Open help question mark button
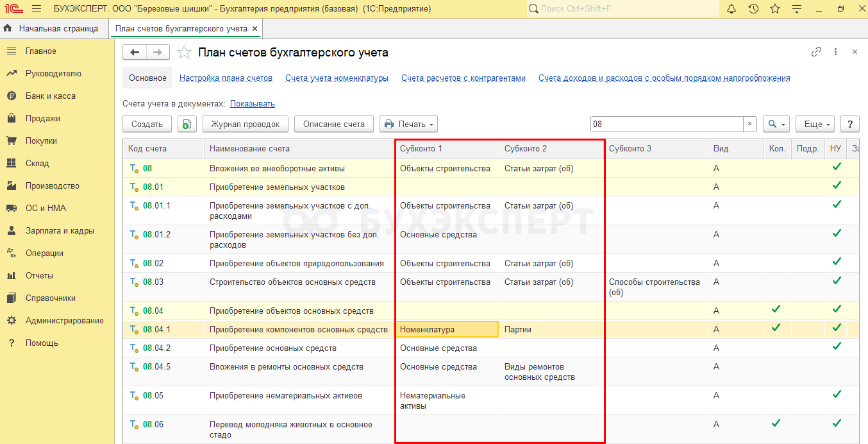This screenshot has width=868, height=444. [850, 124]
